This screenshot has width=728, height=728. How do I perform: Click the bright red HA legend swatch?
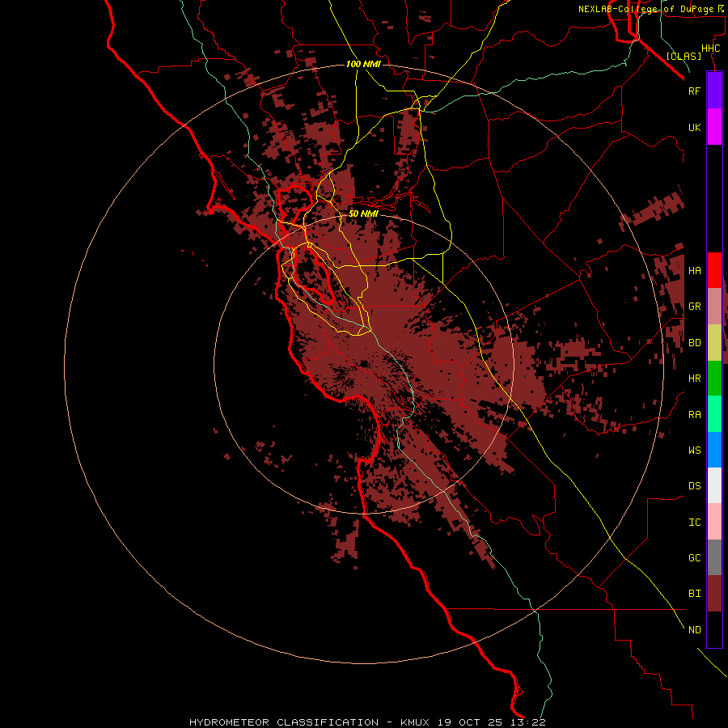point(714,270)
